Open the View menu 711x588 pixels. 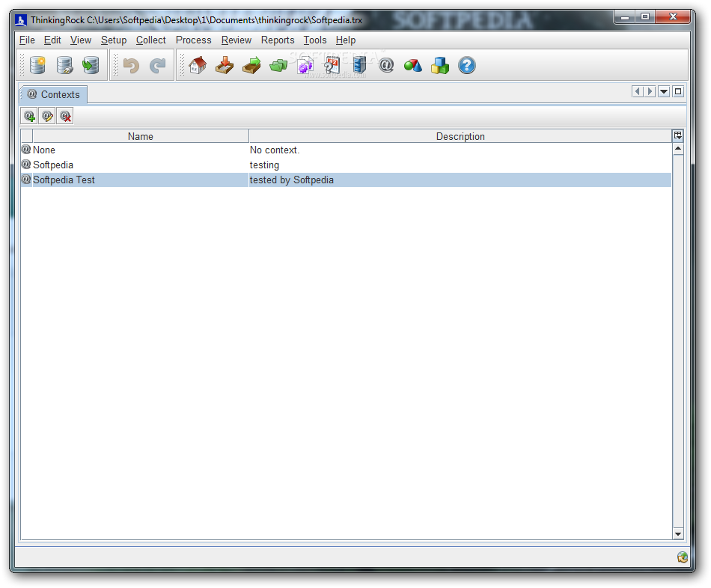point(81,40)
